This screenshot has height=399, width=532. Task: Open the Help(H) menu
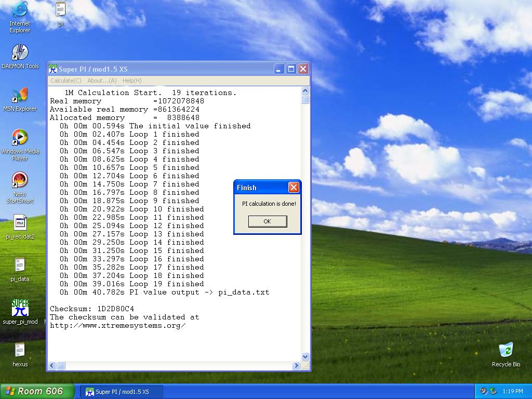click(132, 81)
